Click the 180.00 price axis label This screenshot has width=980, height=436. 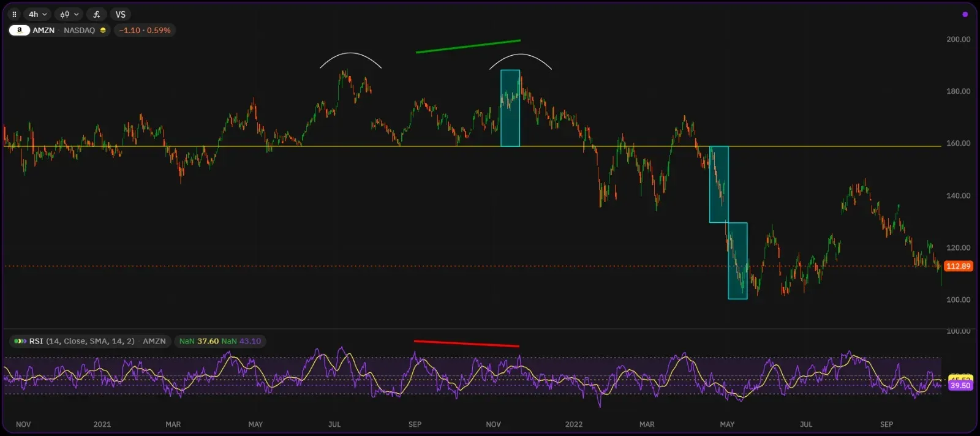click(x=958, y=91)
